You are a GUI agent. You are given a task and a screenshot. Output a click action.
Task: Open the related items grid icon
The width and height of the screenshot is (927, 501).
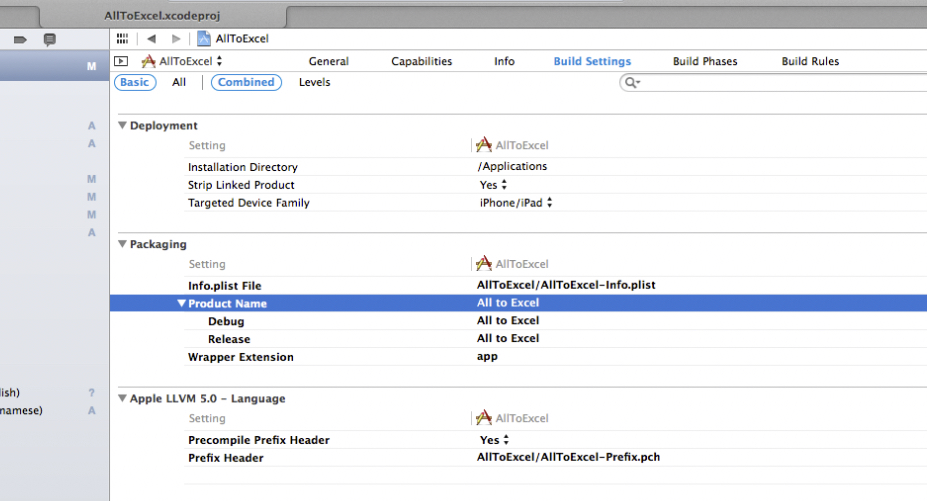pyautogui.click(x=122, y=38)
